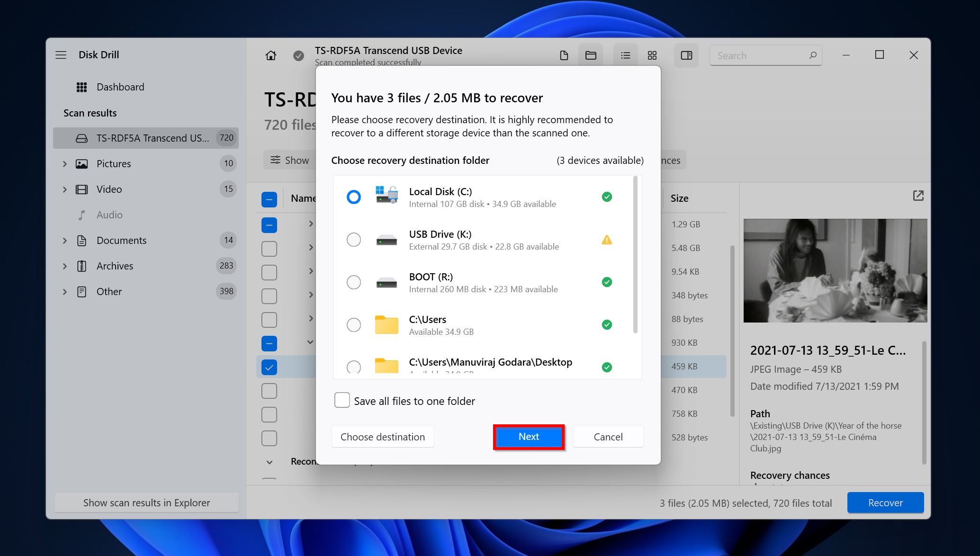Image resolution: width=980 pixels, height=556 pixels.
Task: Click Next to proceed with recovery
Action: (529, 437)
